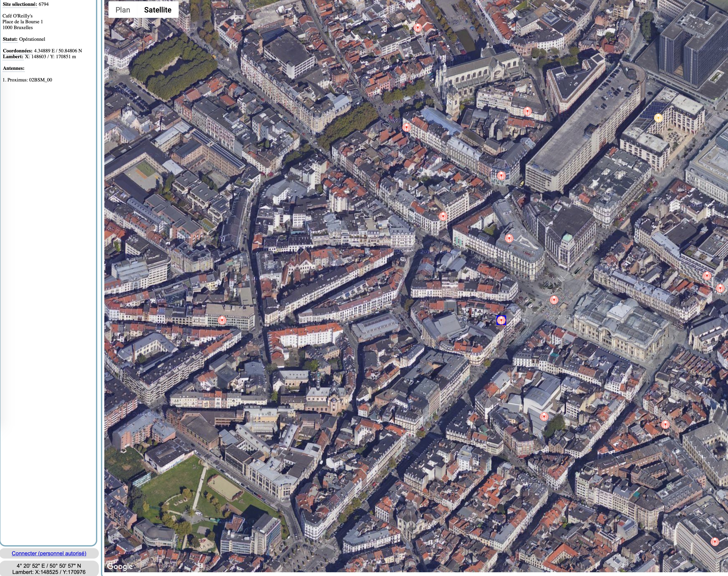Click the Coordonnées value '4.34889 E / 50.84806 N'
Screen dimensions: 728x576
click(x=58, y=50)
